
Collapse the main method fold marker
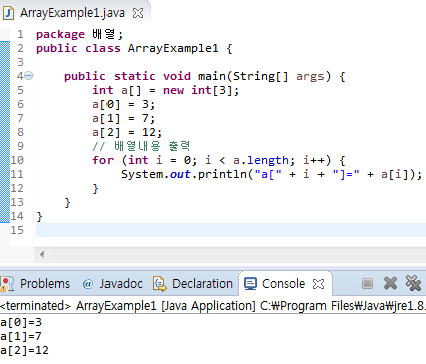tap(29, 76)
